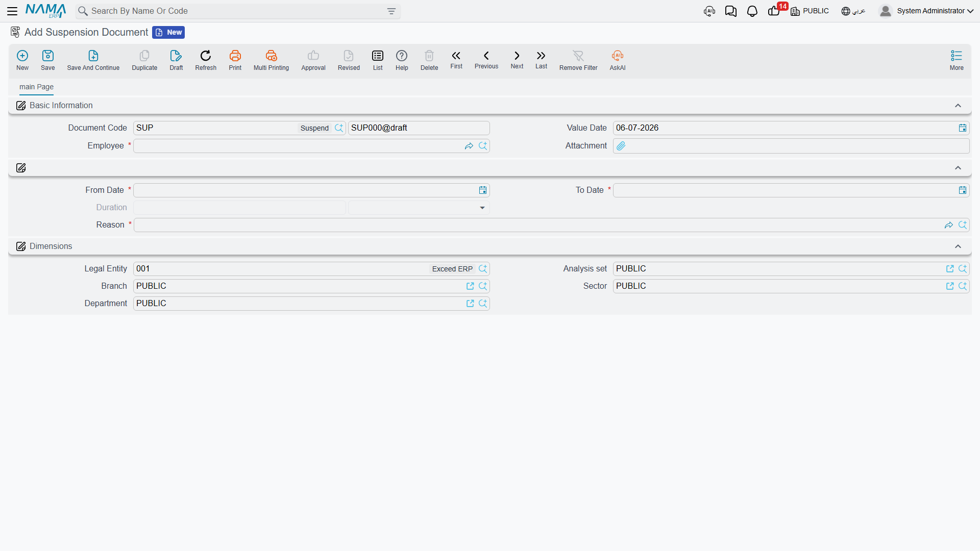Screen dimensions: 980x551
Task: Go to the Next record
Action: click(x=517, y=60)
